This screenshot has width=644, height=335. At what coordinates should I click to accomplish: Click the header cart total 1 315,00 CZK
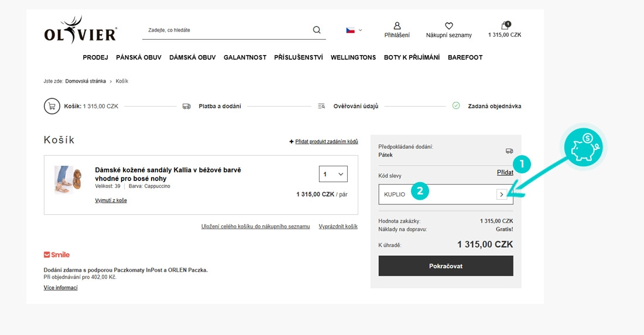click(x=505, y=35)
